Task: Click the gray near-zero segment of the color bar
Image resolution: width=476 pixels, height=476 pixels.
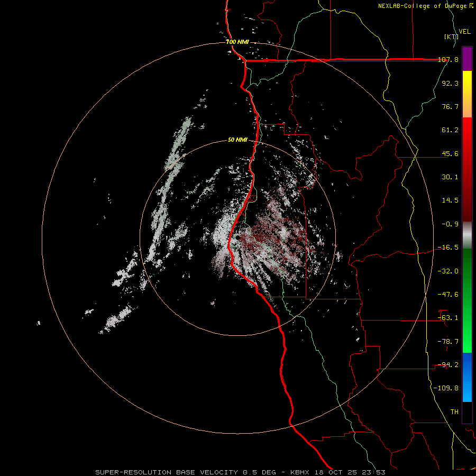Action: tap(467, 235)
